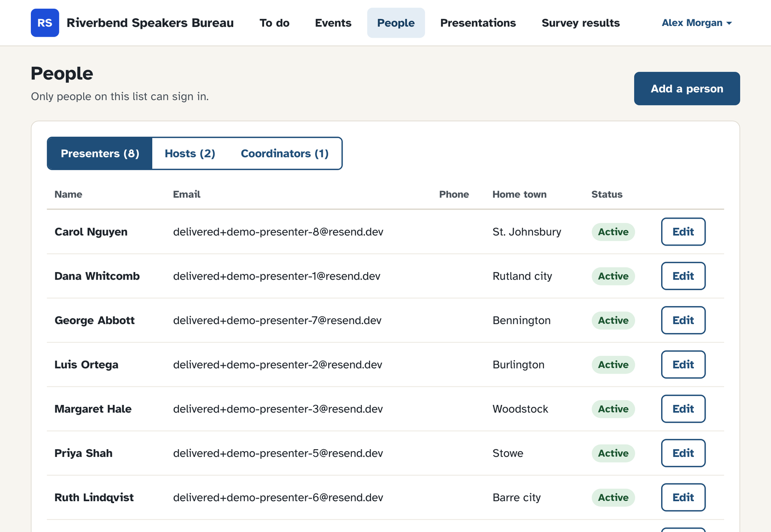Click Active status badge for Priya Shah

click(613, 453)
